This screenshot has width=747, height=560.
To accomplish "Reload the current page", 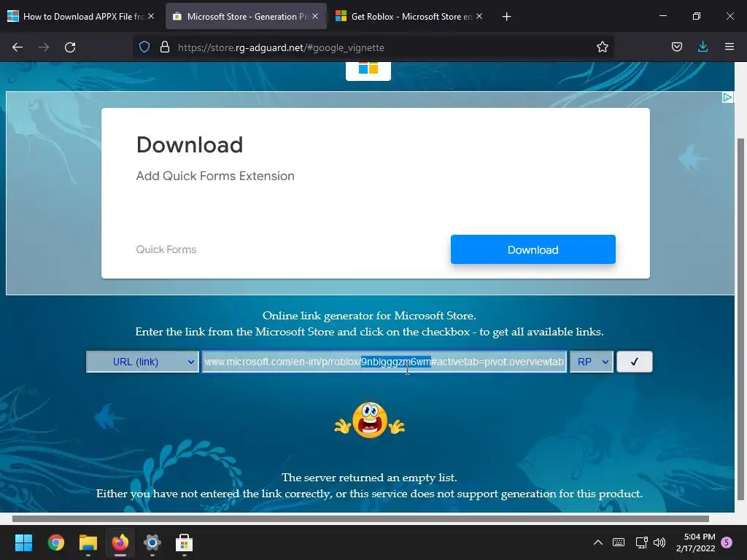I will [x=70, y=47].
